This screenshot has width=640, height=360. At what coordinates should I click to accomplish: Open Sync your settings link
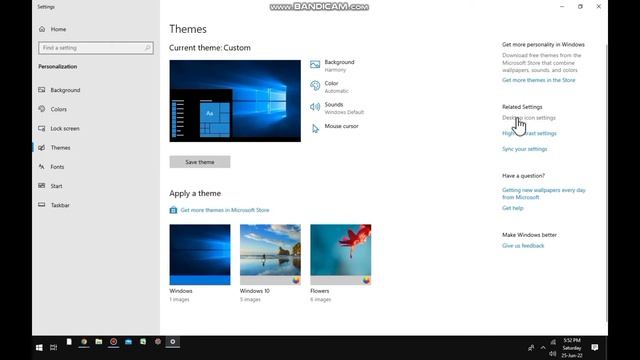pyautogui.click(x=524, y=149)
